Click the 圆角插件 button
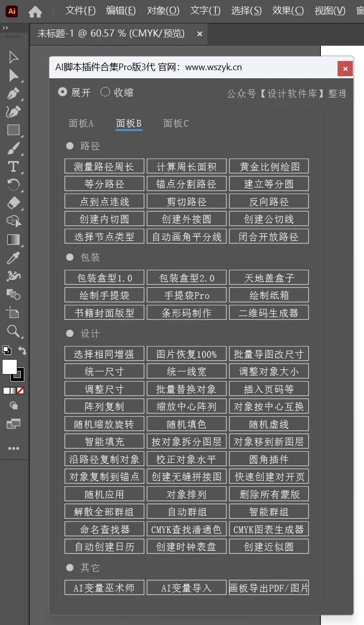This screenshot has width=364, height=625. 269,459
